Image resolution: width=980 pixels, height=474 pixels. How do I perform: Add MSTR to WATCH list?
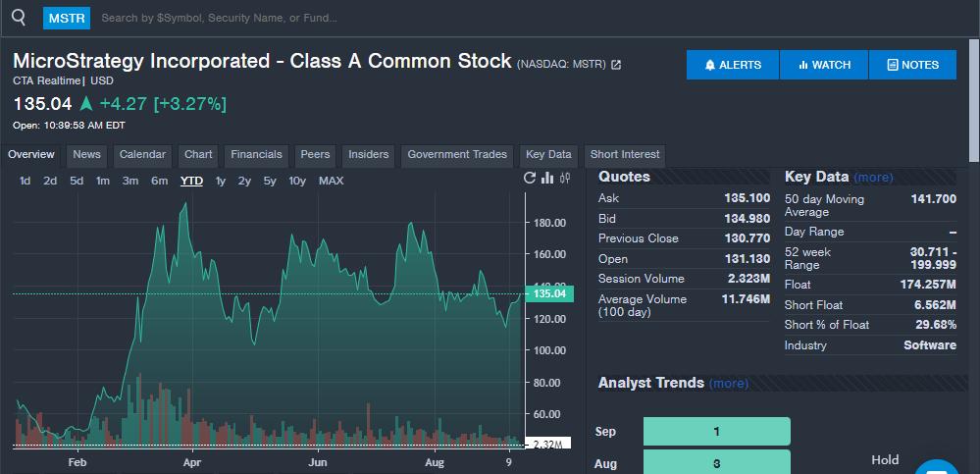point(824,65)
